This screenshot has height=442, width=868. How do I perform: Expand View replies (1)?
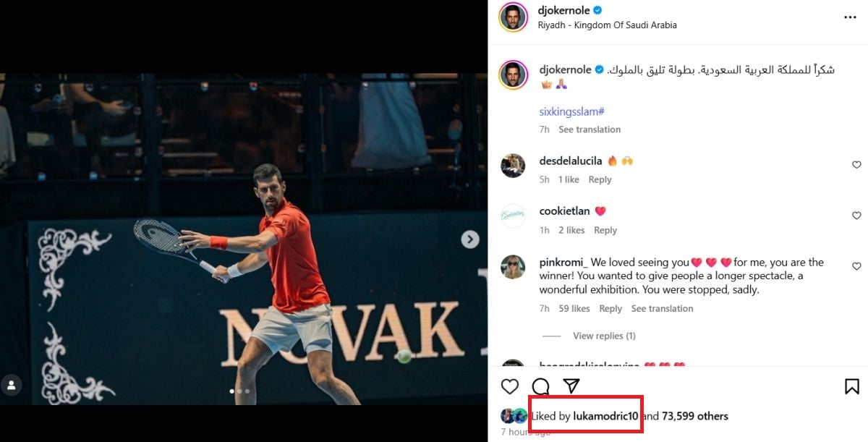pos(604,336)
